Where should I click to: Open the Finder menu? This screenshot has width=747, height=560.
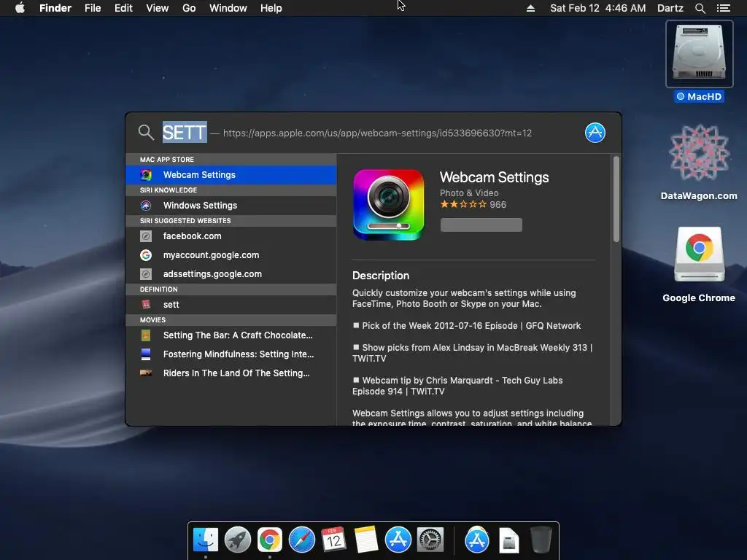tap(55, 8)
